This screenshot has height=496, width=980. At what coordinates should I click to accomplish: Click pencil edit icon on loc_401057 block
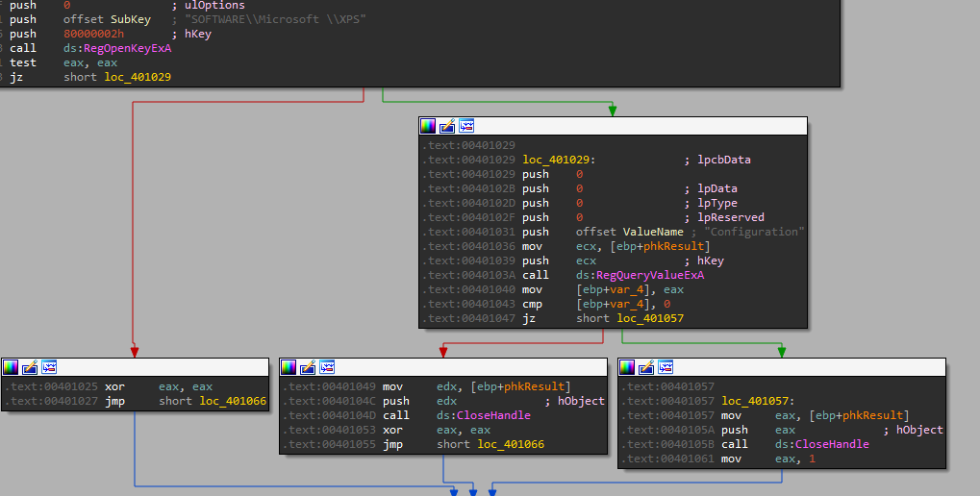646,367
